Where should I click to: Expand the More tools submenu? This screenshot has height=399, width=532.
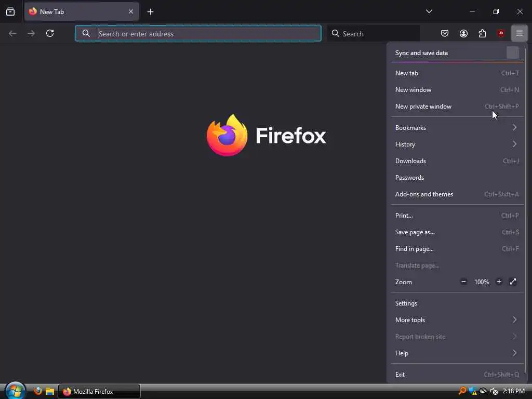[x=457, y=320]
